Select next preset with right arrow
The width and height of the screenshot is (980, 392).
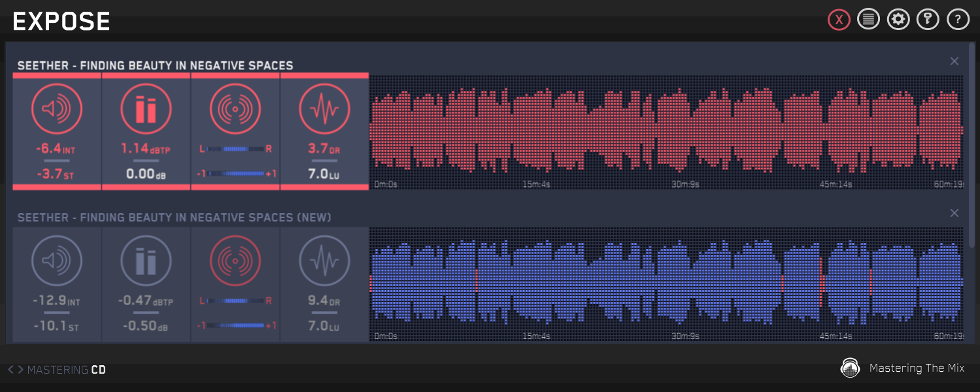(20, 370)
